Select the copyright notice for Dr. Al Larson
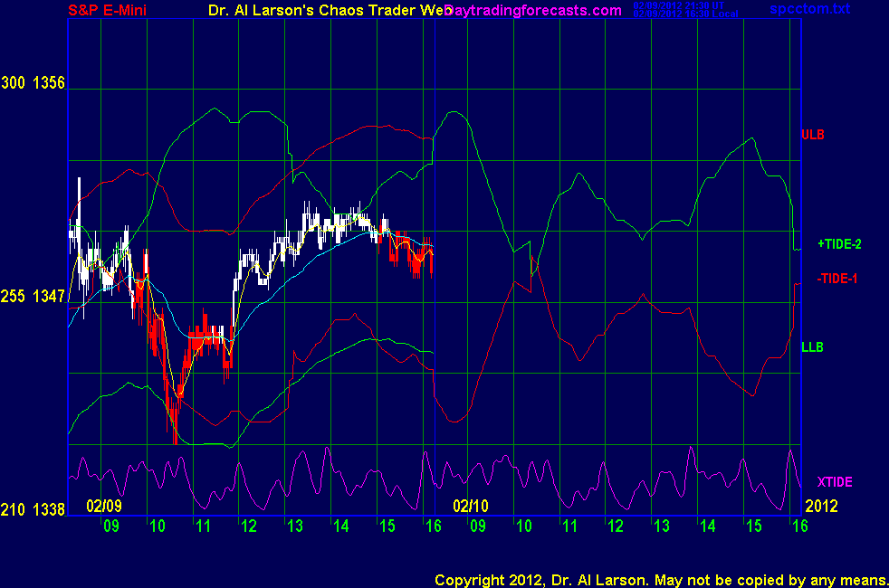The height and width of the screenshot is (588, 889). tap(661, 580)
